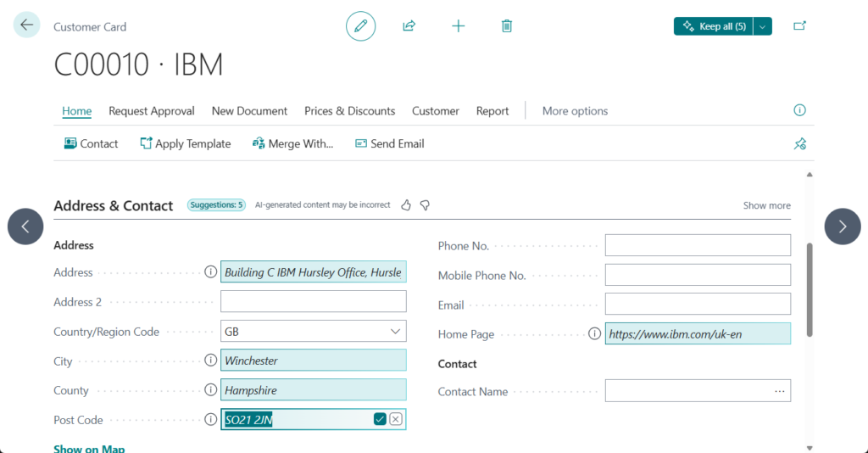
Task: Open the Keep all dropdown arrow
Action: (763, 26)
